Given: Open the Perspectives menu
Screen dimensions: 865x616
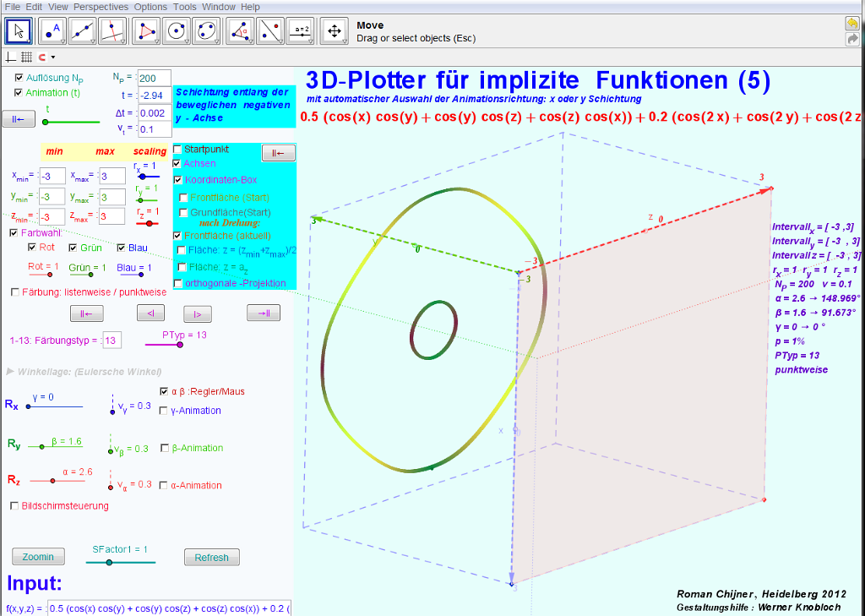Looking at the screenshot, I should coord(101,7).
